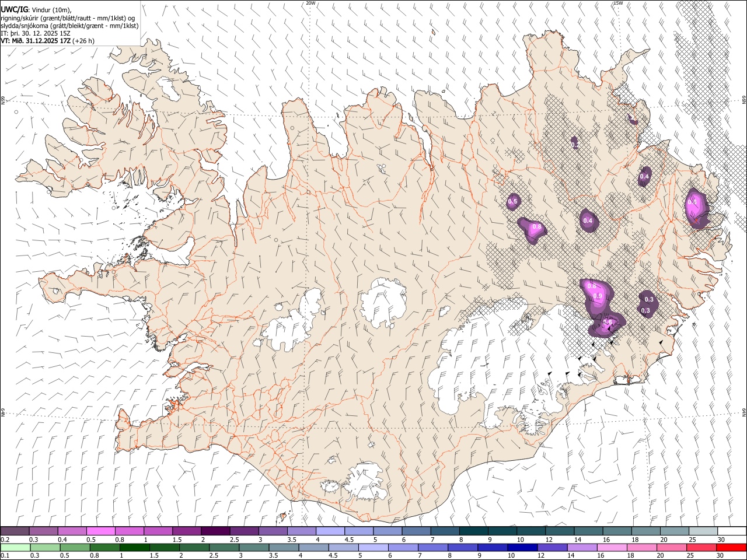Click the slydda/snjókoma legend description line
The height and width of the screenshot is (560, 747).
(69, 26)
